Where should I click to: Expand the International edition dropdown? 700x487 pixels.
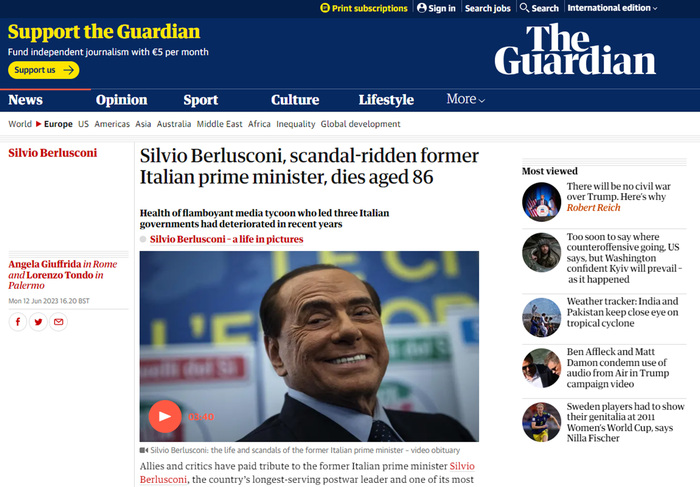[612, 8]
